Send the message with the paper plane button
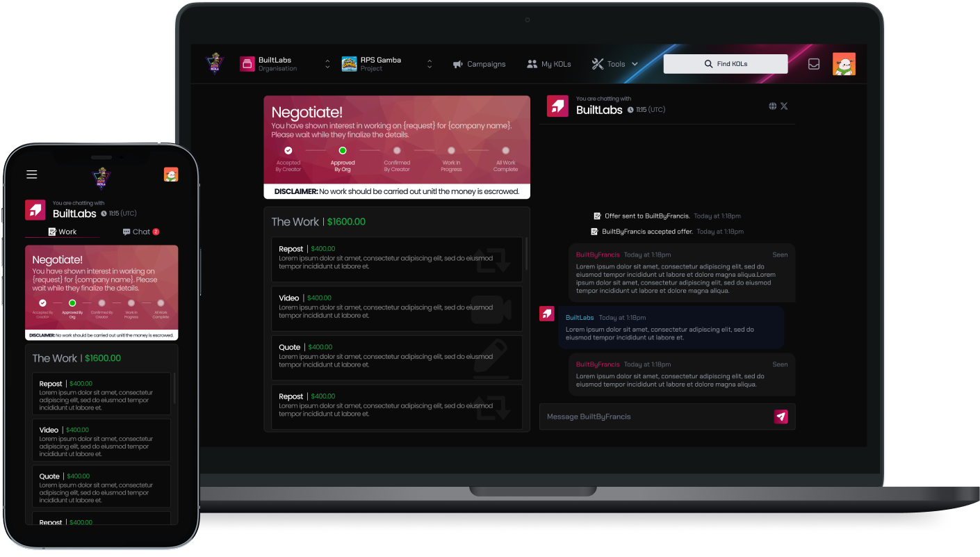The image size is (980, 557). (x=781, y=417)
